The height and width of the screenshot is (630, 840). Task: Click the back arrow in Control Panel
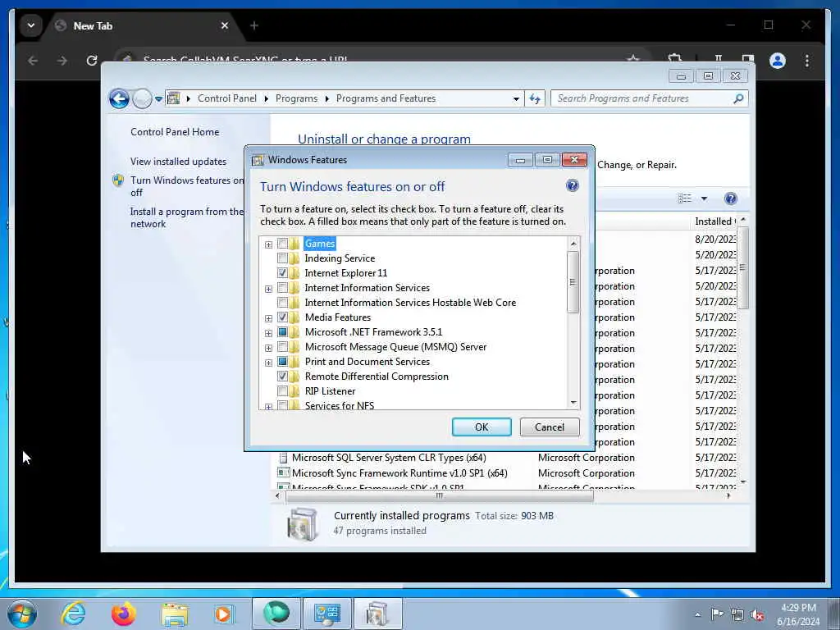coord(119,98)
